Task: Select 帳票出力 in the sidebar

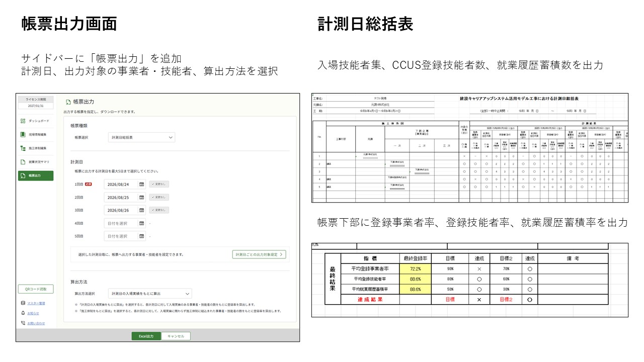Action: (35, 175)
